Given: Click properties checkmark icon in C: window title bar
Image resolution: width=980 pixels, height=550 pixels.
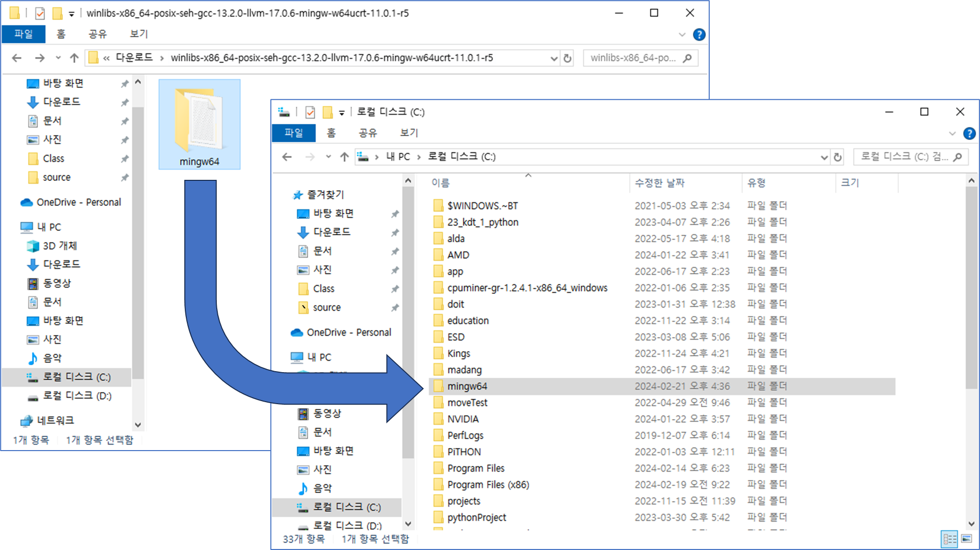Looking at the screenshot, I should tap(310, 112).
